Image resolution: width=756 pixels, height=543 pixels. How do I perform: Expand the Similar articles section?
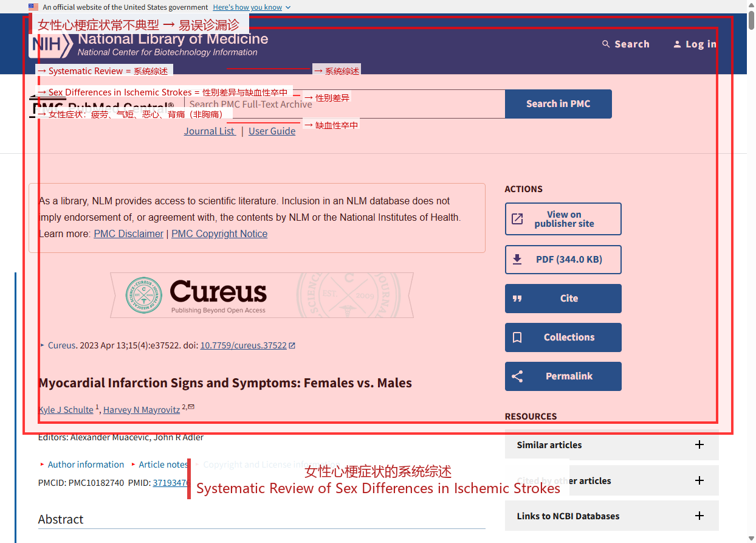tap(612, 445)
